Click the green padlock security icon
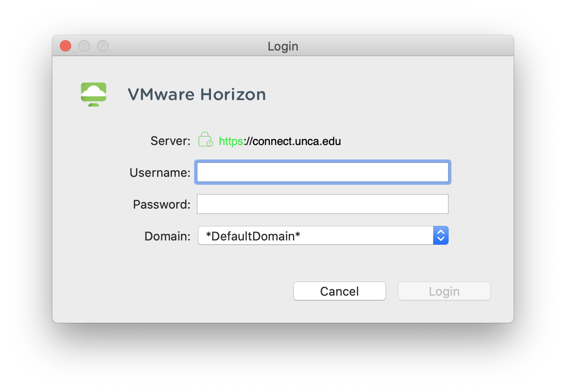The height and width of the screenshot is (392, 566). click(205, 139)
